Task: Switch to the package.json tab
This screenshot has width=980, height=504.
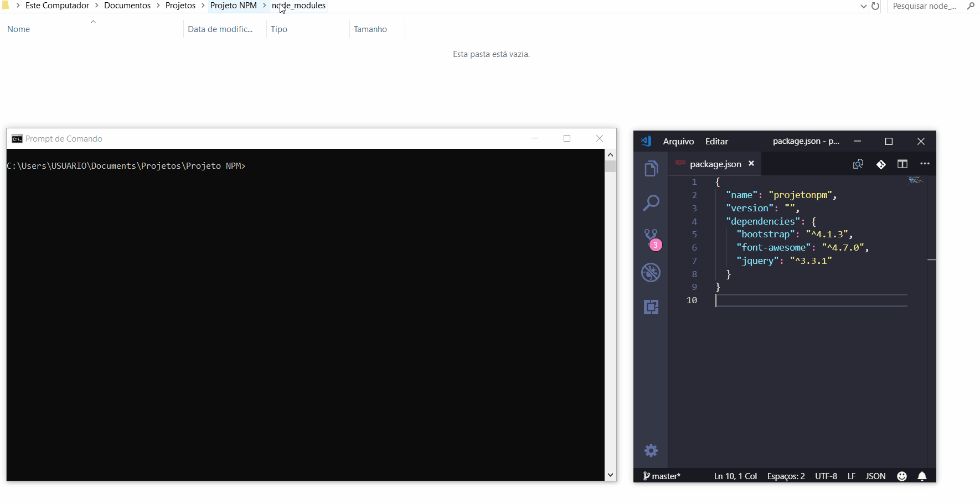Action: tap(715, 164)
